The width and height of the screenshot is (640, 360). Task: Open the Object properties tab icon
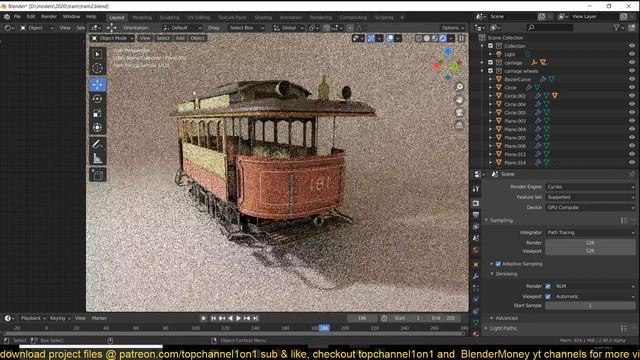(476, 264)
